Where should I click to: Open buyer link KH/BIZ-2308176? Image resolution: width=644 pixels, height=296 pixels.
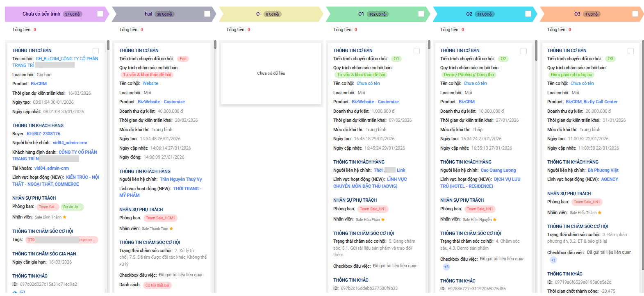(43, 134)
